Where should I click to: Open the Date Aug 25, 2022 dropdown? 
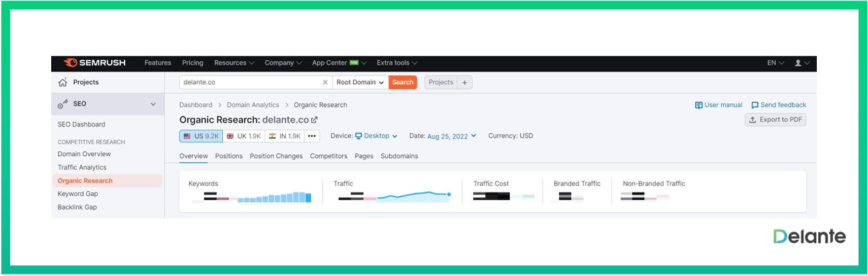click(452, 136)
